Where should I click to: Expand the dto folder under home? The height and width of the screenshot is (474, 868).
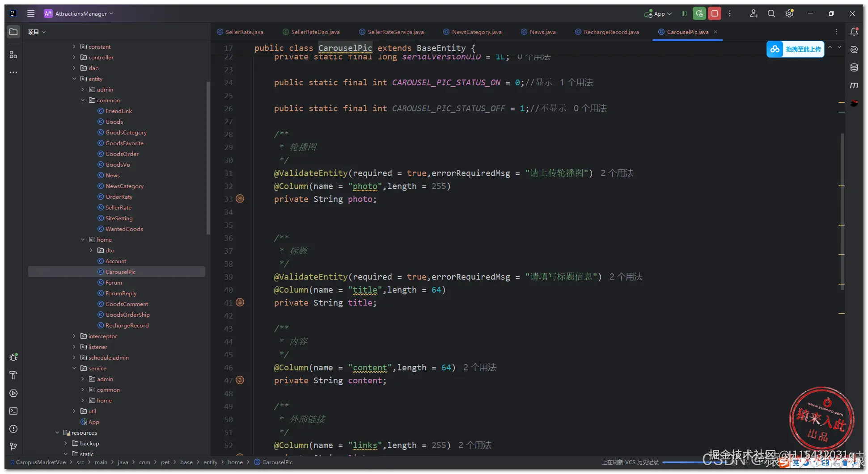click(91, 250)
